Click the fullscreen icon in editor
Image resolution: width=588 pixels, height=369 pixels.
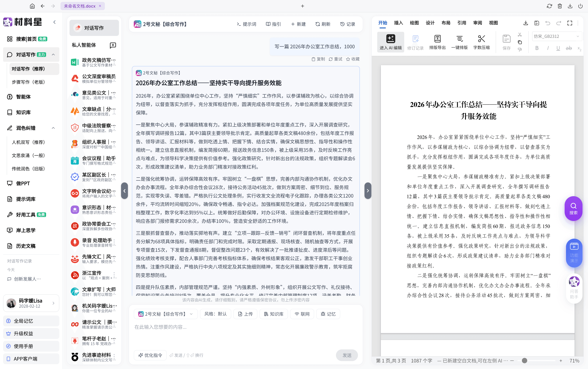click(570, 23)
